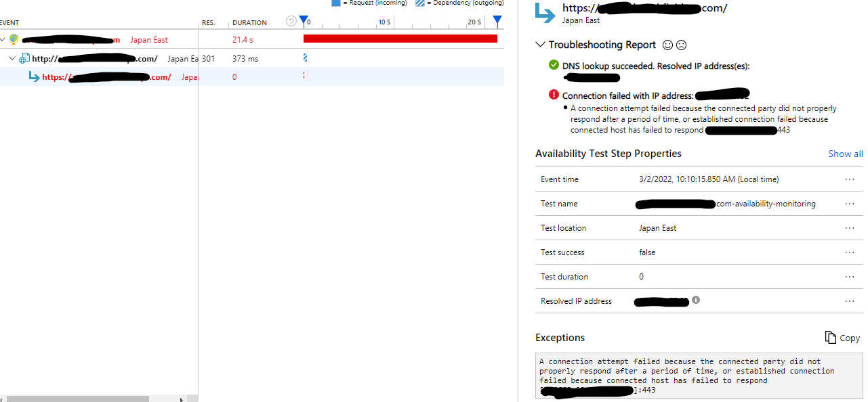Click the 21.4 s duration value
Screen dimensions: 868x402
click(x=243, y=40)
